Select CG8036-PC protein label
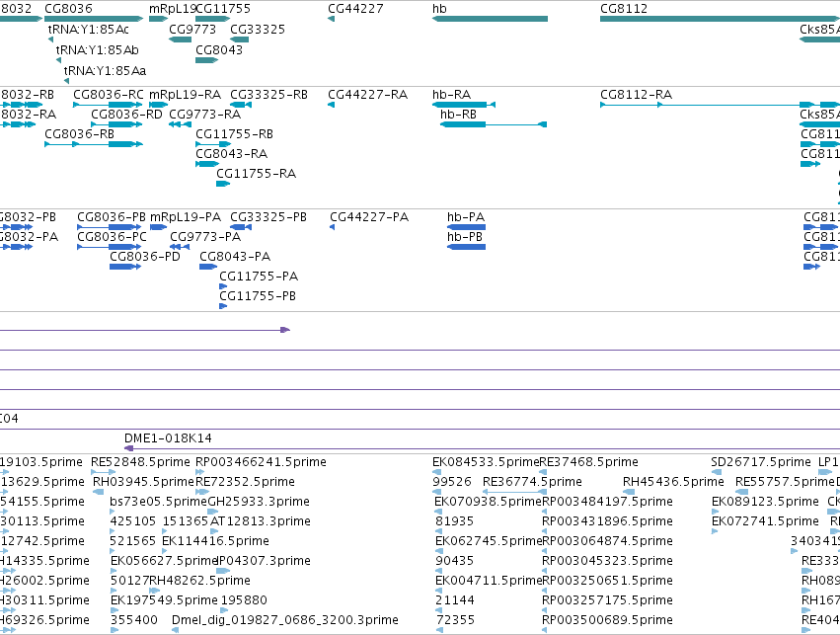 click(x=112, y=237)
